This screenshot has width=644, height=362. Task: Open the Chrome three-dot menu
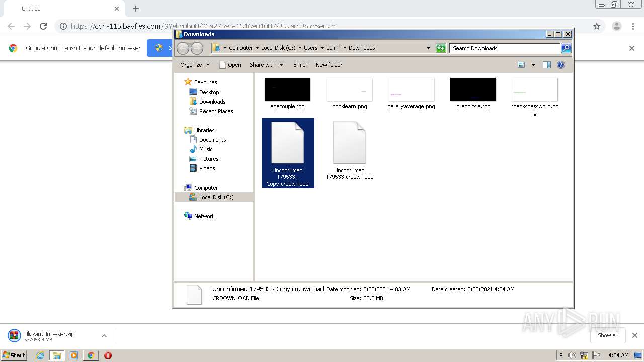633,26
